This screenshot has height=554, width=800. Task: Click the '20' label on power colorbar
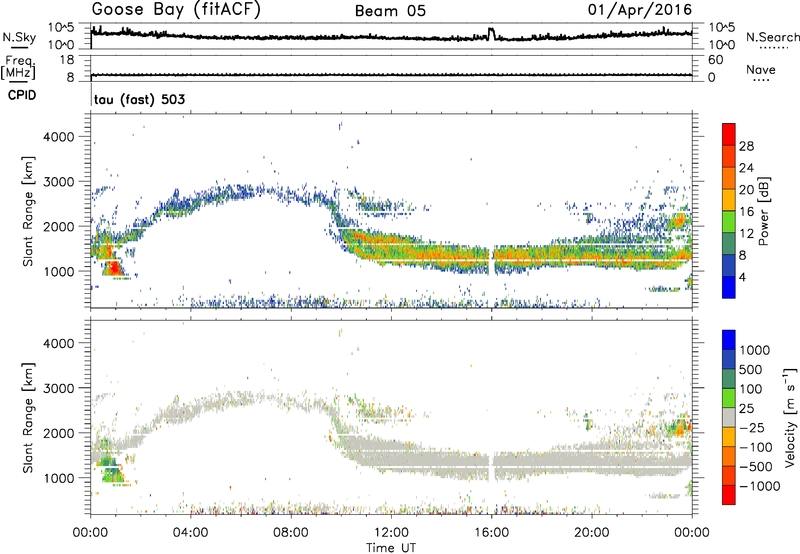coord(746,190)
